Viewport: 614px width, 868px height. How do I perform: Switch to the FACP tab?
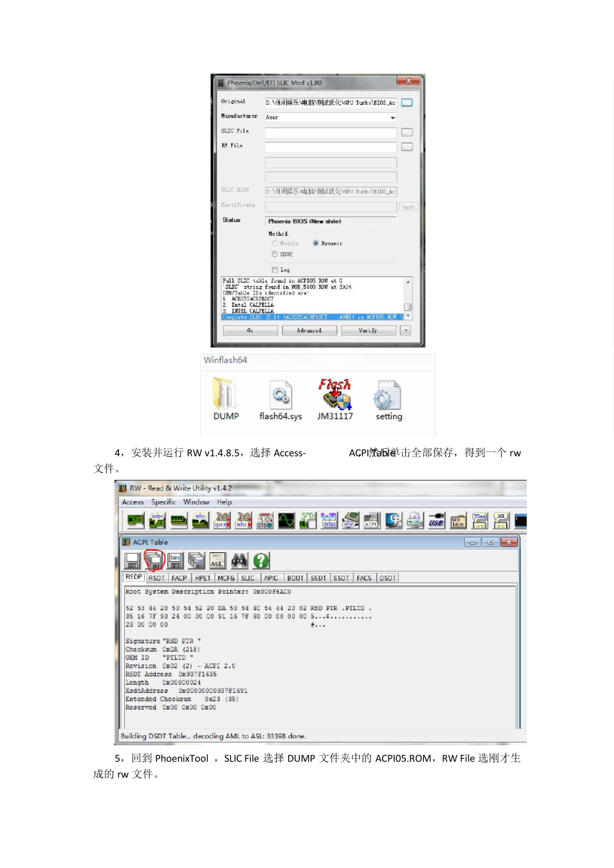180,578
